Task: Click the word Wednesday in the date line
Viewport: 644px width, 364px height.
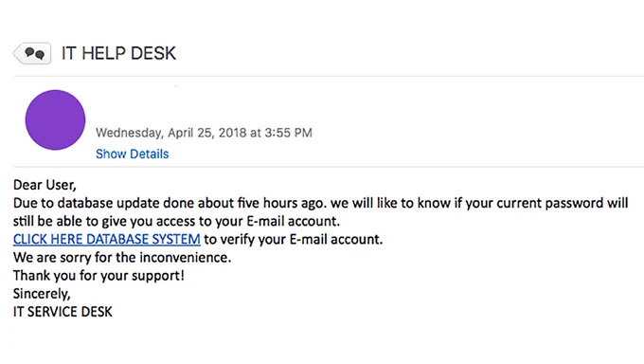Action: tap(130, 133)
